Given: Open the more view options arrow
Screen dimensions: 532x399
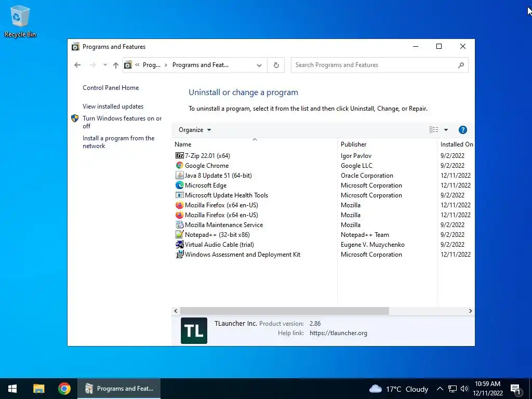Looking at the screenshot, I should click(x=446, y=130).
